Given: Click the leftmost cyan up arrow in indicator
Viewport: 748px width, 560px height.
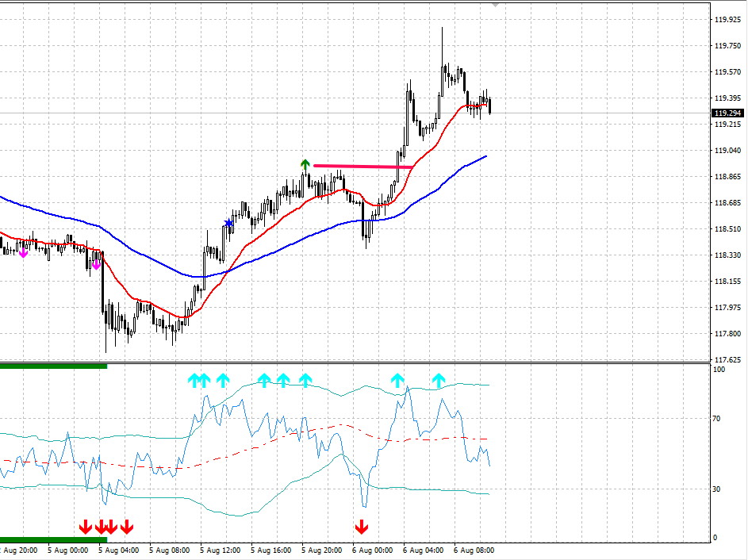Looking at the screenshot, I should point(193,380).
